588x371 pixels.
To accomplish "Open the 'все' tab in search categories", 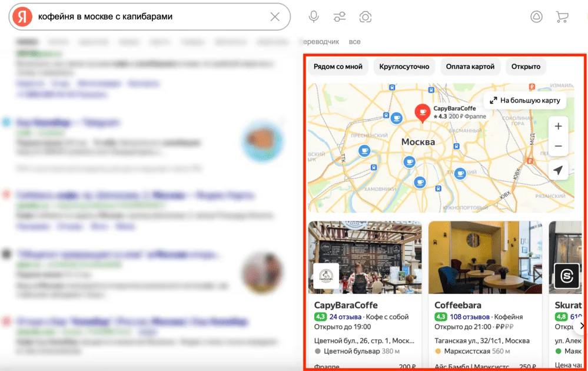I will [x=354, y=42].
